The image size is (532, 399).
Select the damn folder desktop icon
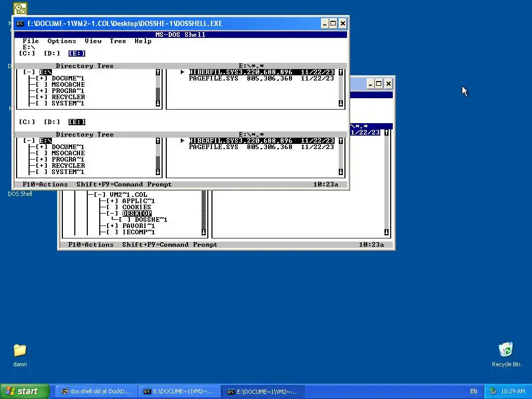click(20, 355)
